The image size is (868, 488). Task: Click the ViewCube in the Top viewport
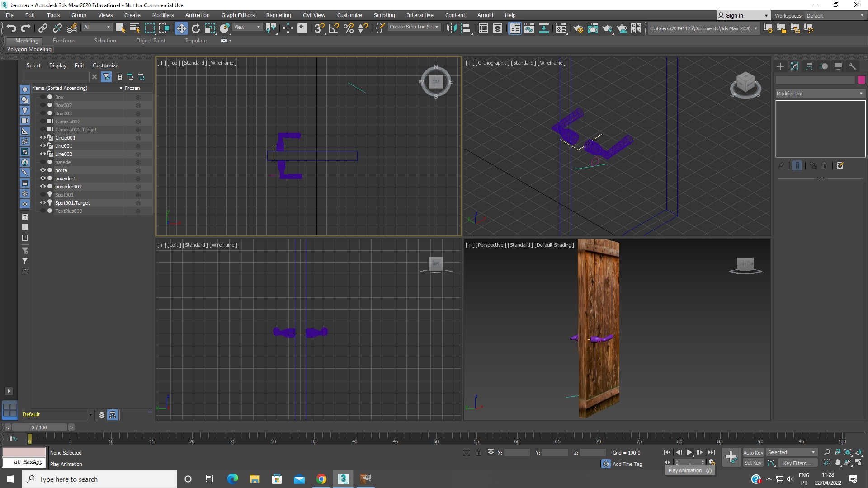coord(436,82)
